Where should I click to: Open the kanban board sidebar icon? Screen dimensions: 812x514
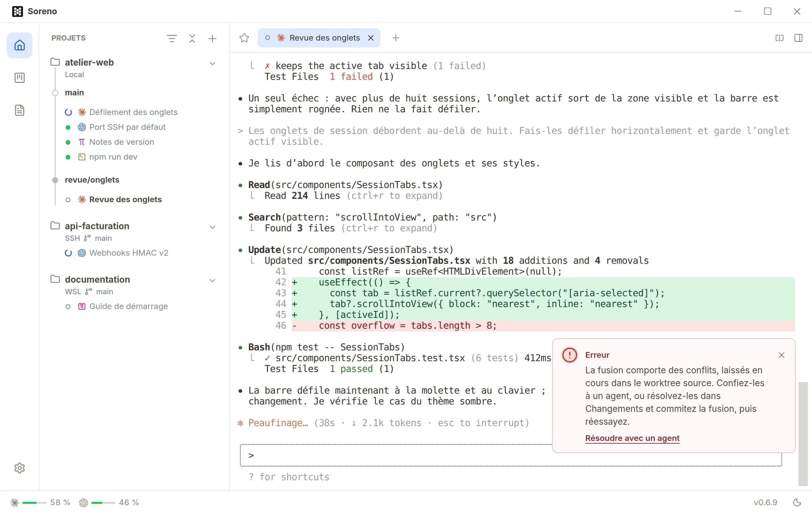19,78
